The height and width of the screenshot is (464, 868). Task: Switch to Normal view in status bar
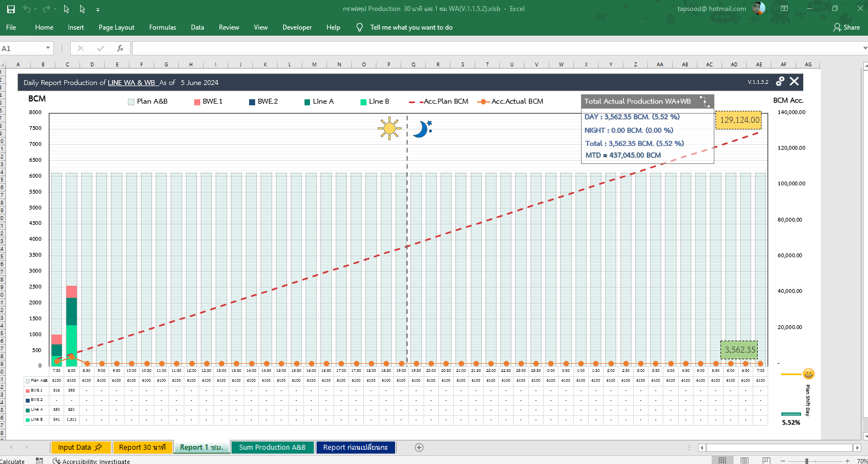723,461
